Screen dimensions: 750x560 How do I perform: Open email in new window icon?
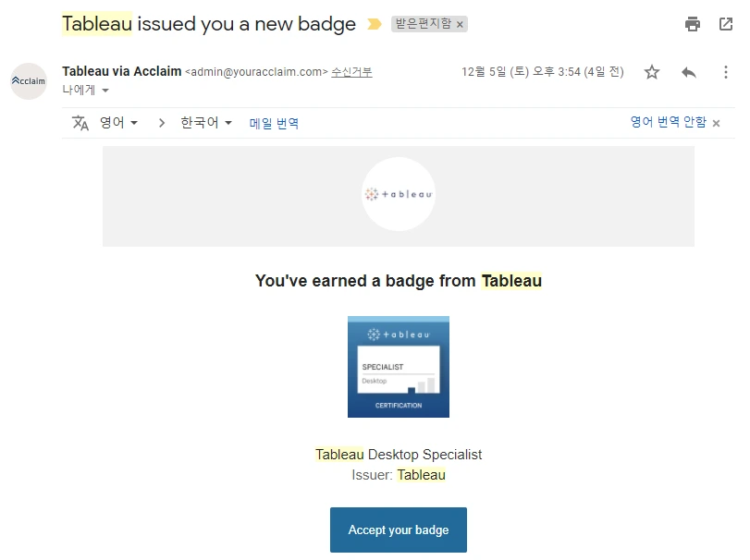[726, 24]
